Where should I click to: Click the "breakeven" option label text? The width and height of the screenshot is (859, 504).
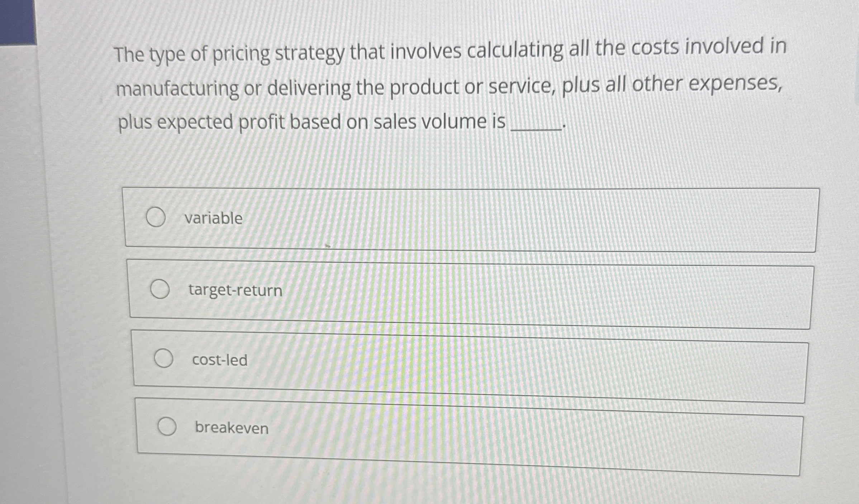pos(232,428)
